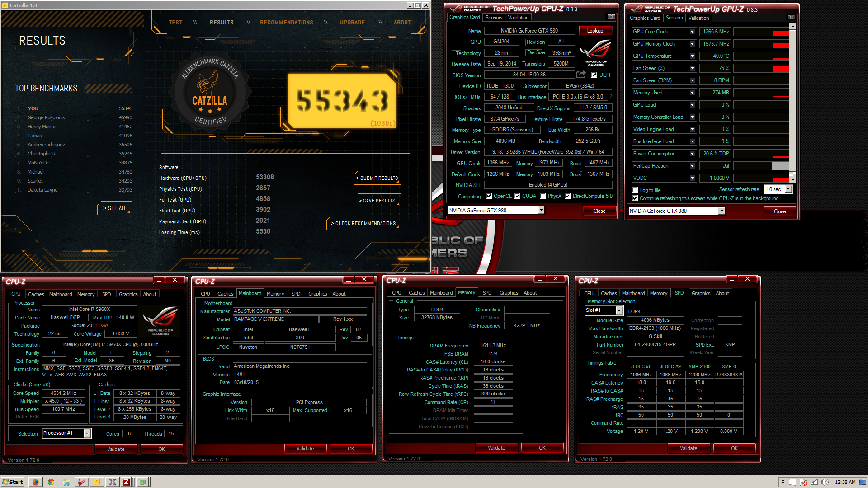This screenshot has width=868, height=488.
Task: Click the Submit Results button
Action: 377,178
